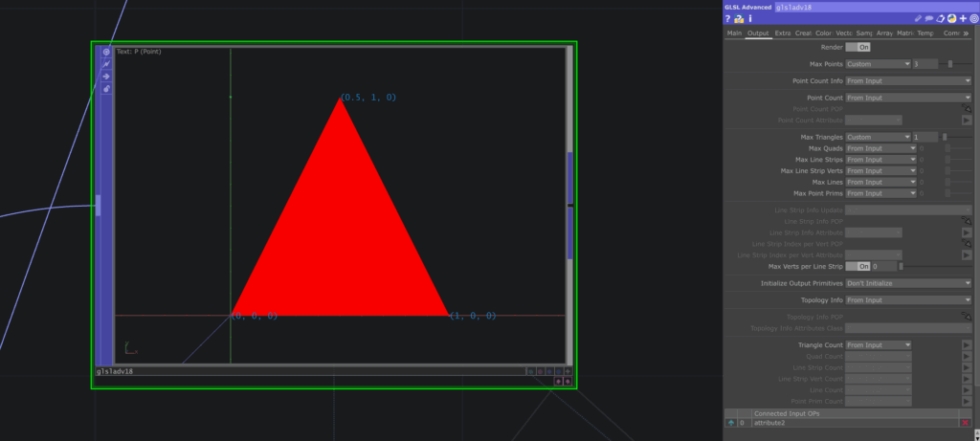This screenshot has width=980, height=441.
Task: Open operator help question mark icon
Action: (x=728, y=18)
